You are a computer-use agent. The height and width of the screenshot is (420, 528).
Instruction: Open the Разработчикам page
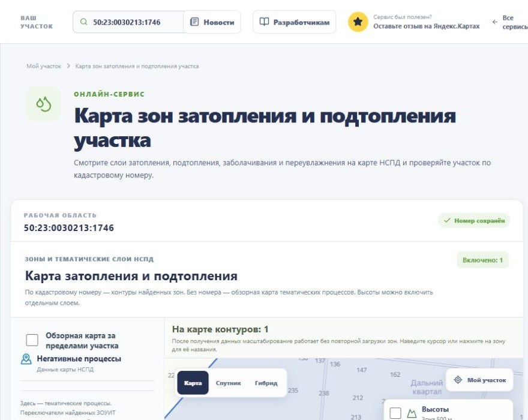(x=295, y=22)
